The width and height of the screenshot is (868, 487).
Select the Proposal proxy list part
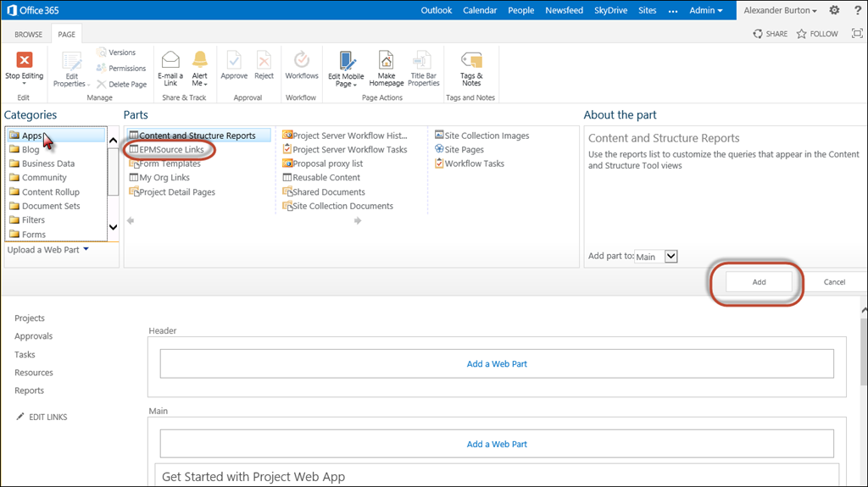coord(323,163)
